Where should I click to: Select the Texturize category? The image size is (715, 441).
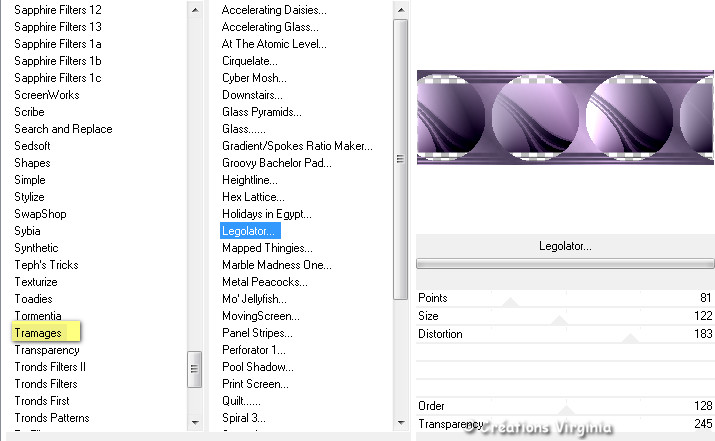pos(36,282)
